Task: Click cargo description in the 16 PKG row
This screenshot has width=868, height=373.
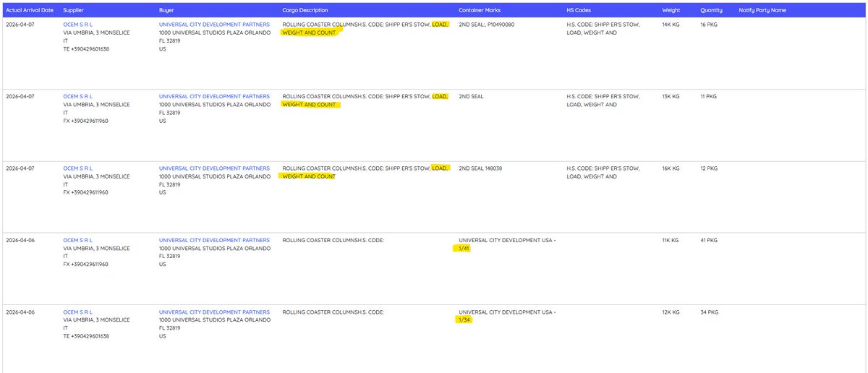Action: pyautogui.click(x=365, y=28)
